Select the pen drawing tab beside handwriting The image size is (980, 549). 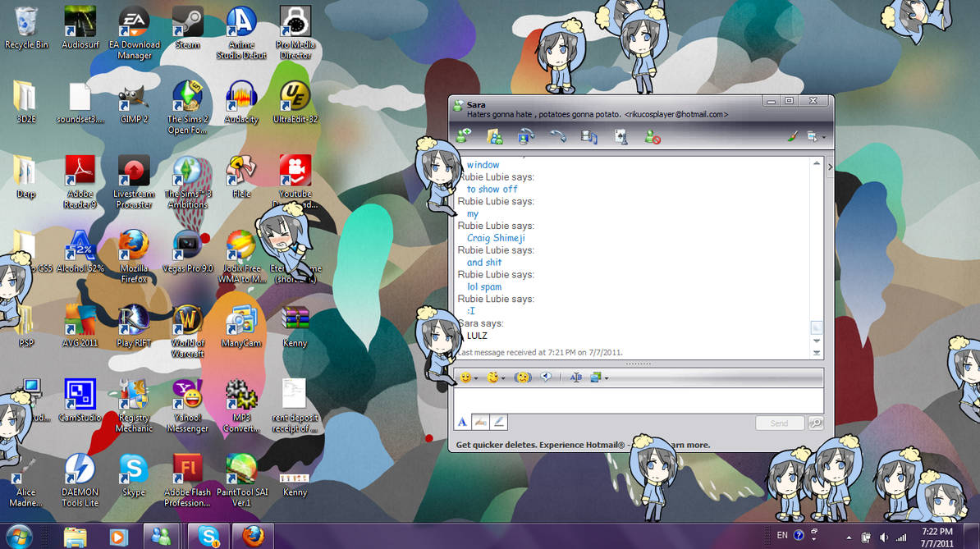(498, 422)
